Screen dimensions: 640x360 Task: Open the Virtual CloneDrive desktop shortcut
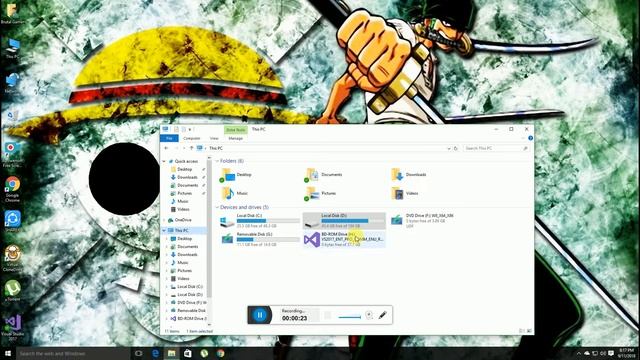click(12, 258)
